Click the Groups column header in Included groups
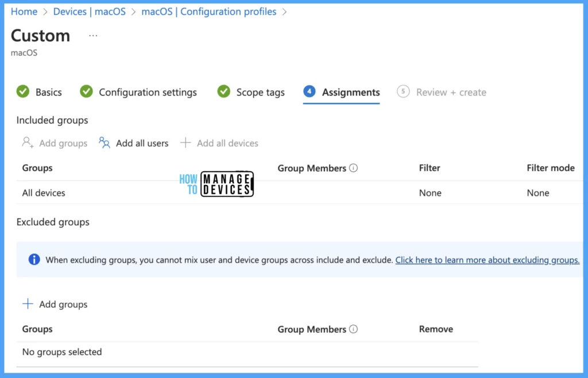This screenshot has height=378, width=588. (37, 168)
